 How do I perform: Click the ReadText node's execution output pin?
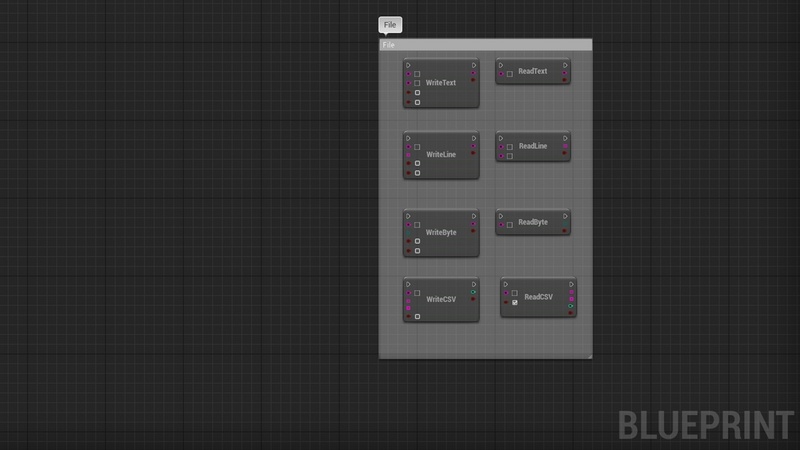tap(565, 65)
